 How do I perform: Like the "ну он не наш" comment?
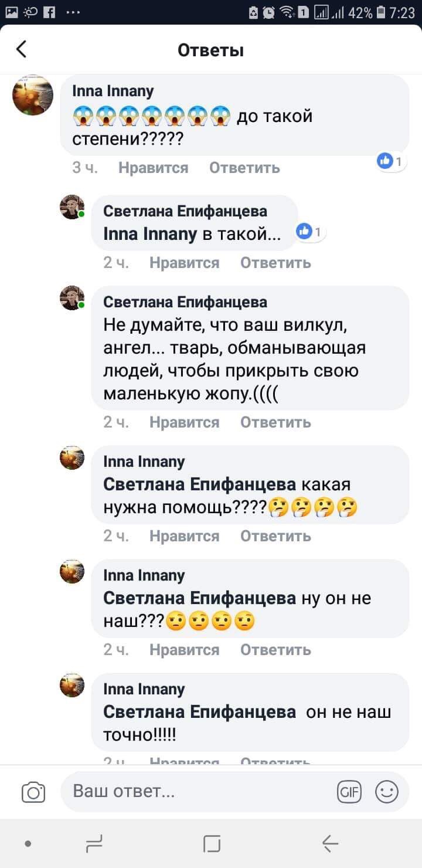click(x=184, y=650)
